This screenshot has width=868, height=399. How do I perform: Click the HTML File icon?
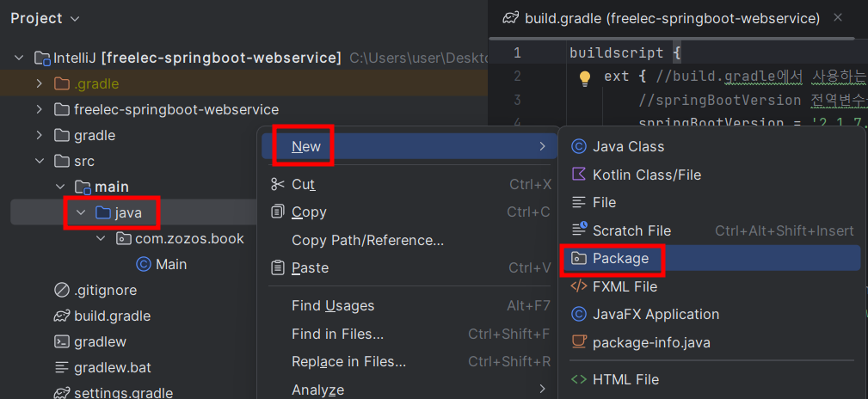pos(578,379)
